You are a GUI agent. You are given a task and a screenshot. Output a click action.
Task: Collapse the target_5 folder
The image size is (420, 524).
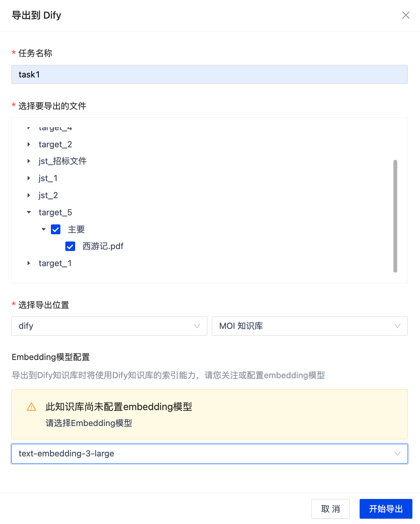pos(29,212)
